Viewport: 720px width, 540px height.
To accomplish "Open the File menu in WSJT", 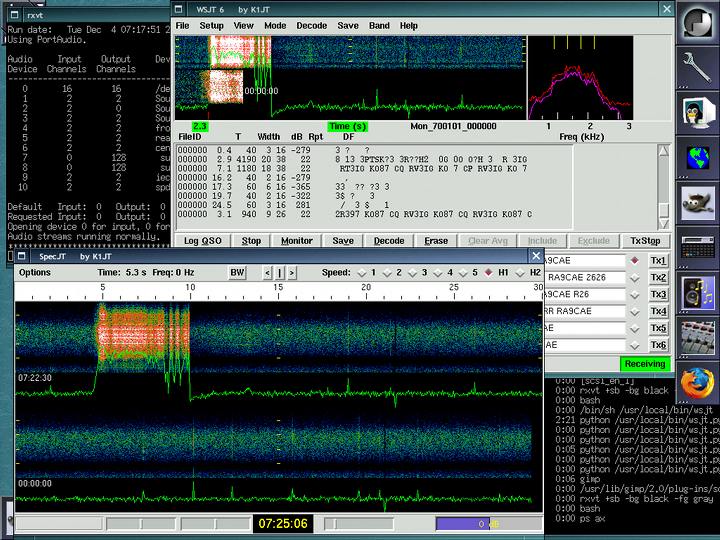I will pyautogui.click(x=182, y=26).
